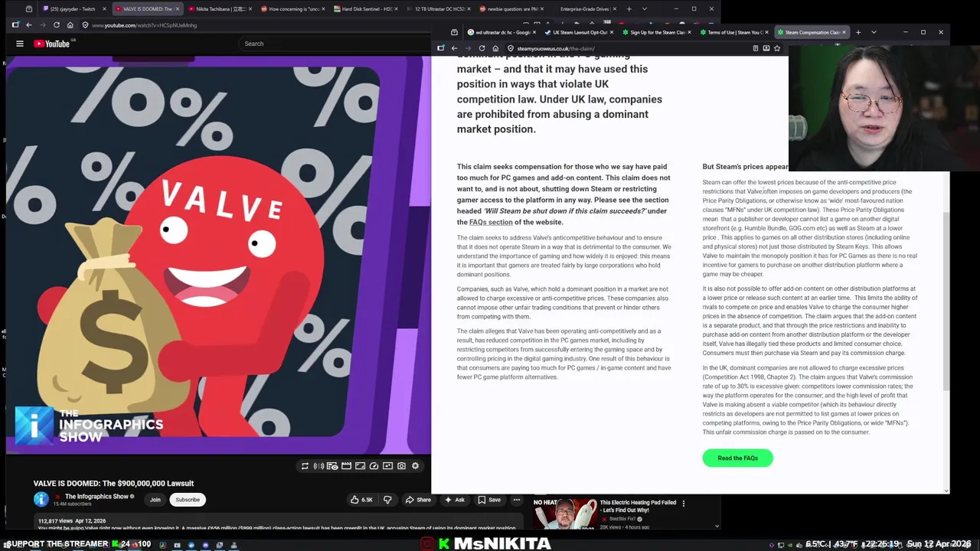Switch to UK Steam Lawsuit Opt-Out tab

[580, 32]
